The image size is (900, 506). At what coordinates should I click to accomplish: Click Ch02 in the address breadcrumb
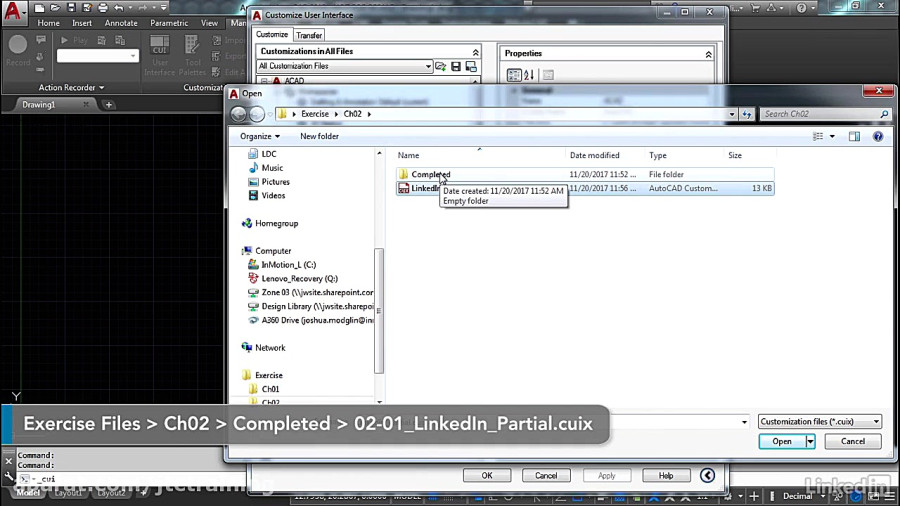352,114
